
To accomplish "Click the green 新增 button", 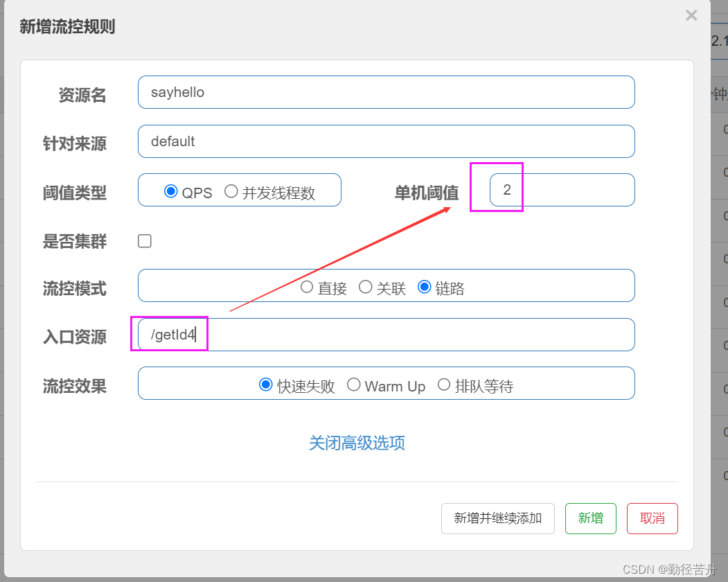I will (x=591, y=518).
